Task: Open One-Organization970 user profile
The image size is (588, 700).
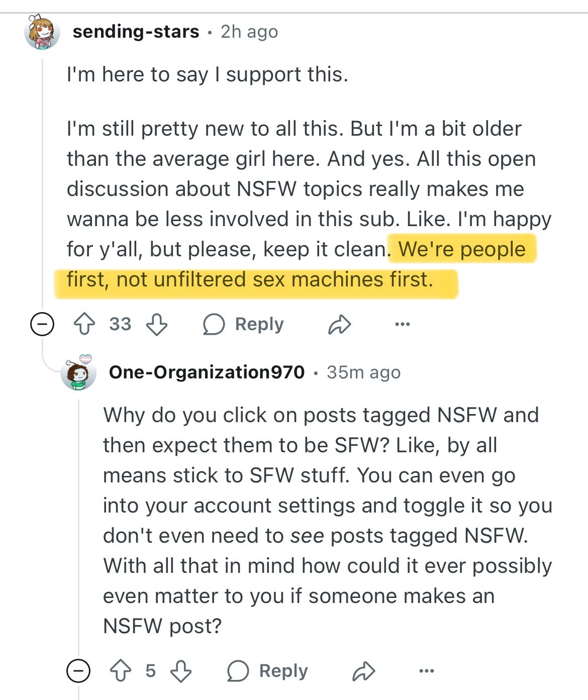Action: [x=207, y=372]
